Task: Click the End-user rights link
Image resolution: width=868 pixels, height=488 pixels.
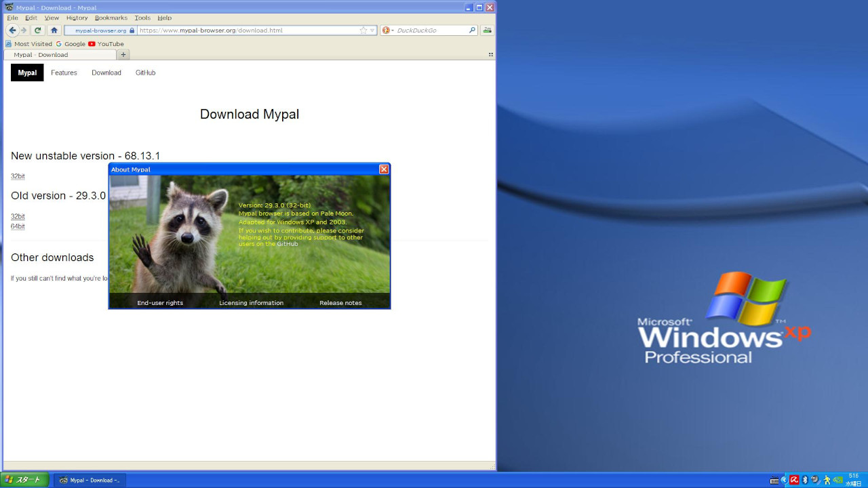Action: pos(160,303)
